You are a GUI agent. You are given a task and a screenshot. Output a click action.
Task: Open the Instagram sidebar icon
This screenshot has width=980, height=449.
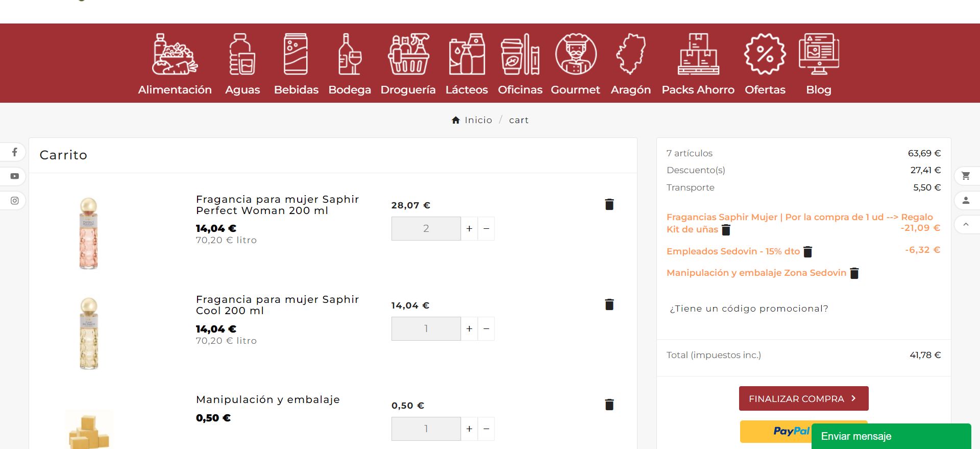click(x=15, y=201)
